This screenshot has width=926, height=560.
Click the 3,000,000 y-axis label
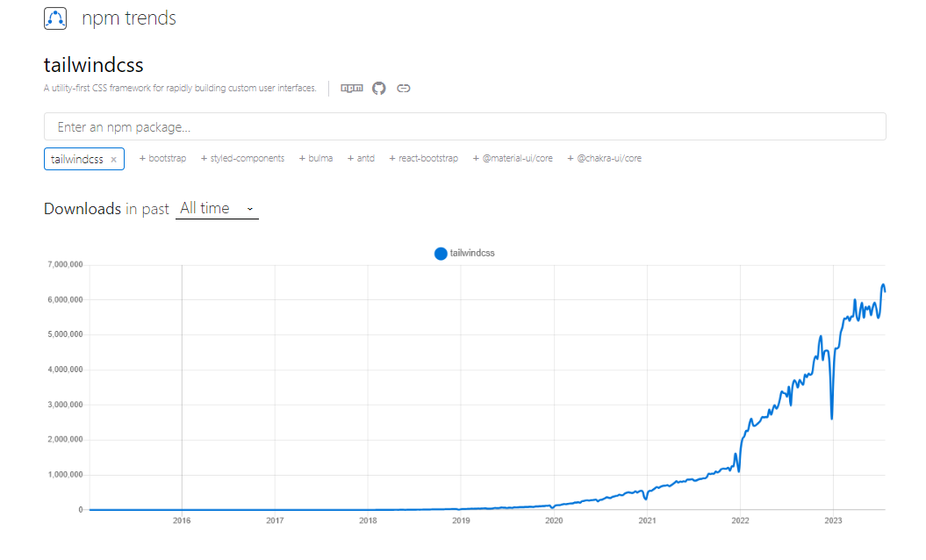click(x=65, y=405)
